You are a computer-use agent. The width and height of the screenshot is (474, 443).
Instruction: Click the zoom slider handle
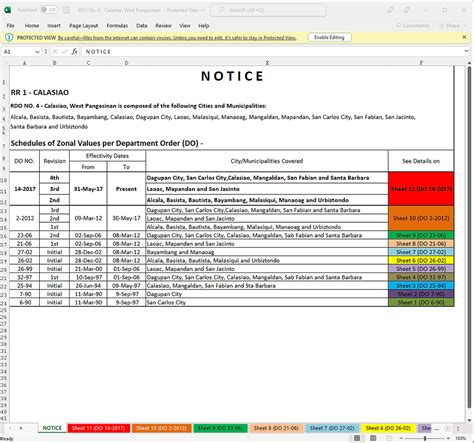pos(425,438)
